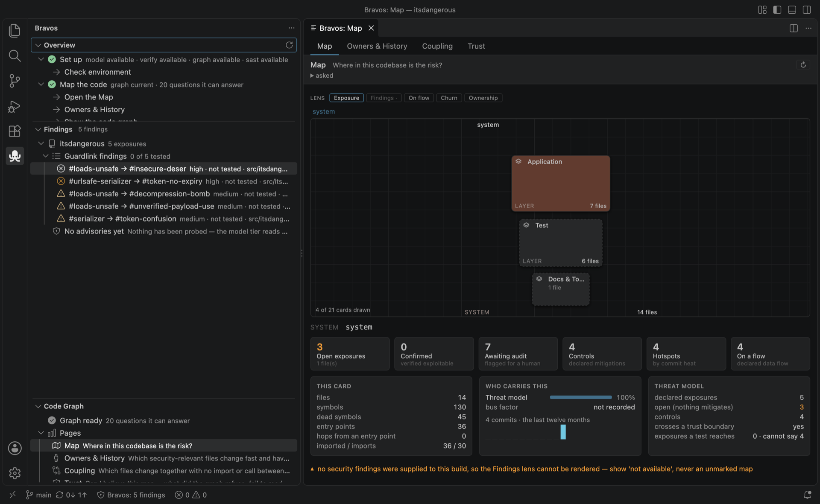Click the Open exposures stat card
This screenshot has width=820, height=504.
click(x=350, y=354)
